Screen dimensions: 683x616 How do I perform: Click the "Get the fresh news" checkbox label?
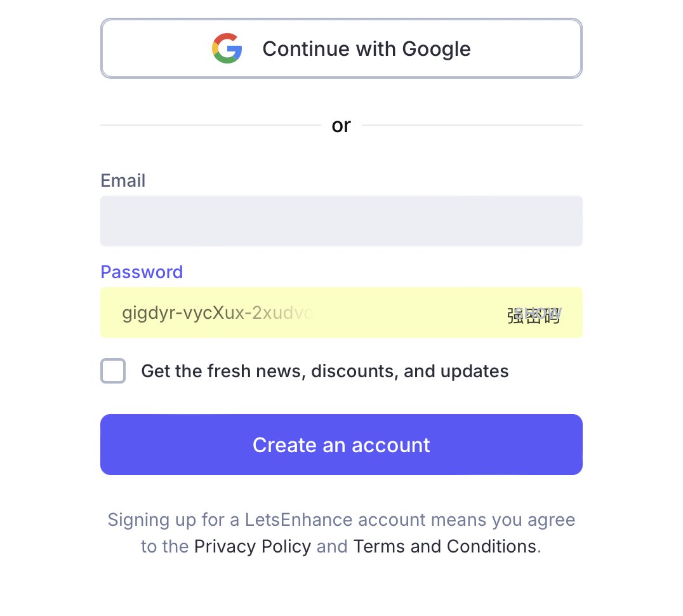point(324,372)
